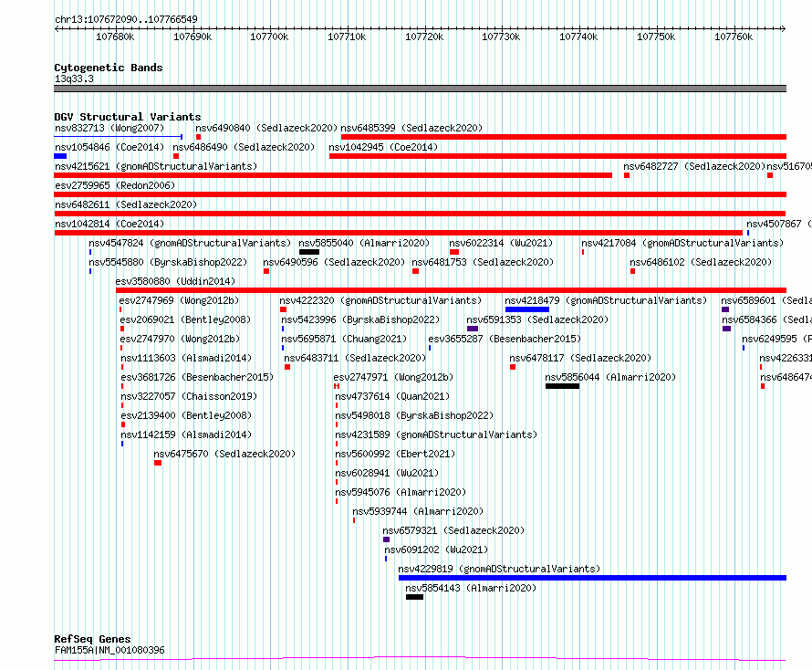
Task: Click the nsv1042814 (Coe2014) label
Action: tap(109, 224)
